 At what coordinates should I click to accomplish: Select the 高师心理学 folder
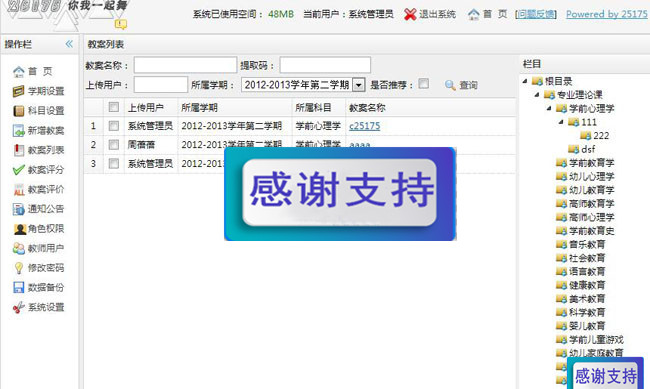[585, 217]
